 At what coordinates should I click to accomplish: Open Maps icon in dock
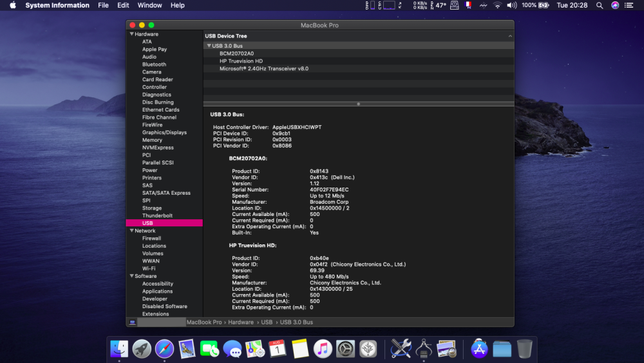pos(254,349)
